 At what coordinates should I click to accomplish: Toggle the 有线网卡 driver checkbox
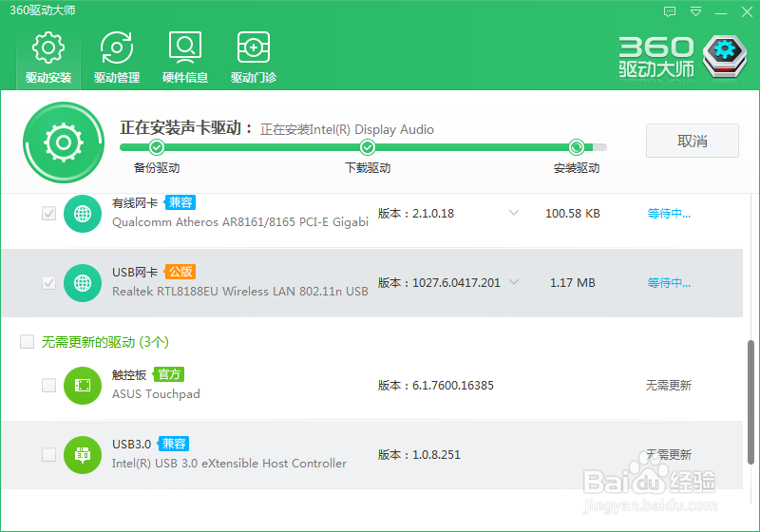click(49, 213)
